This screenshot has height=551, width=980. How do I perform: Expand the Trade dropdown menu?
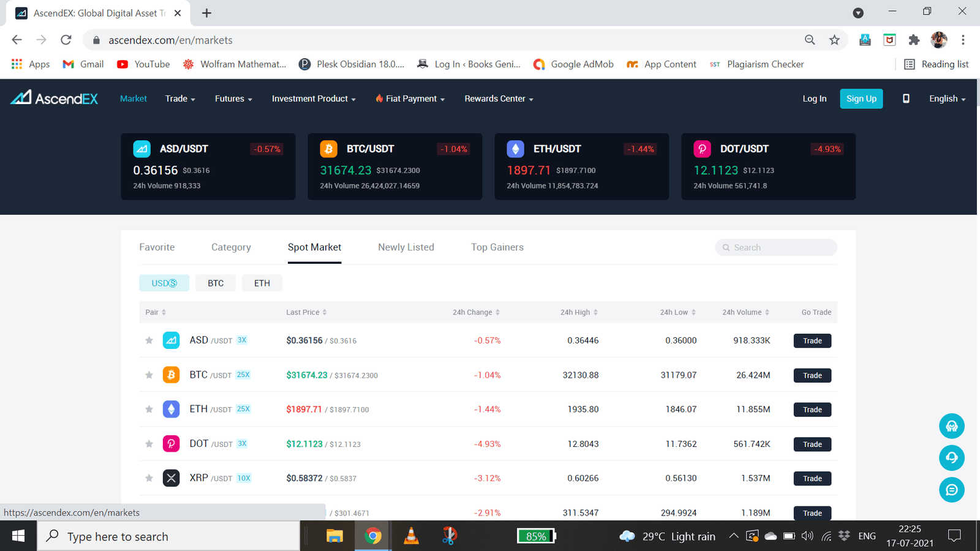(180, 99)
